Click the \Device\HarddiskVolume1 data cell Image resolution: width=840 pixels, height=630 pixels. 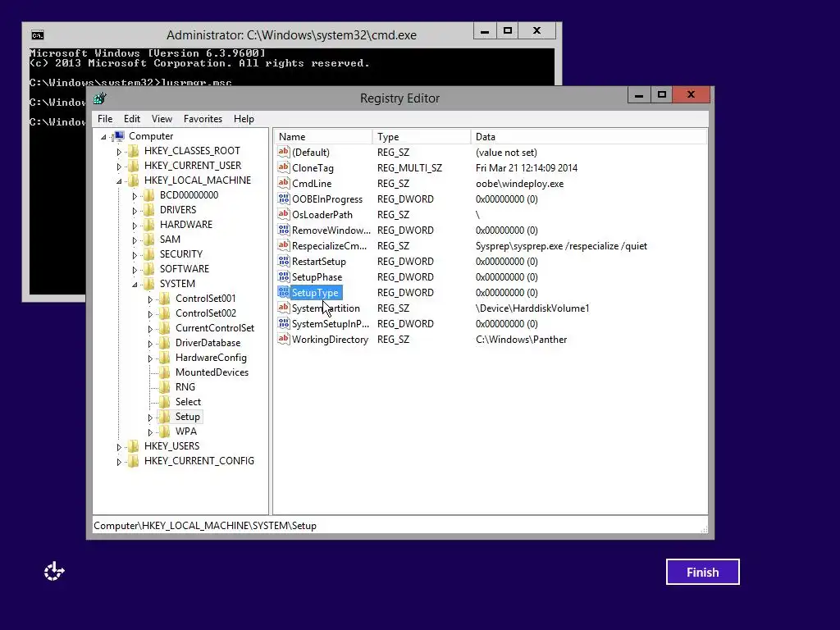pos(532,308)
